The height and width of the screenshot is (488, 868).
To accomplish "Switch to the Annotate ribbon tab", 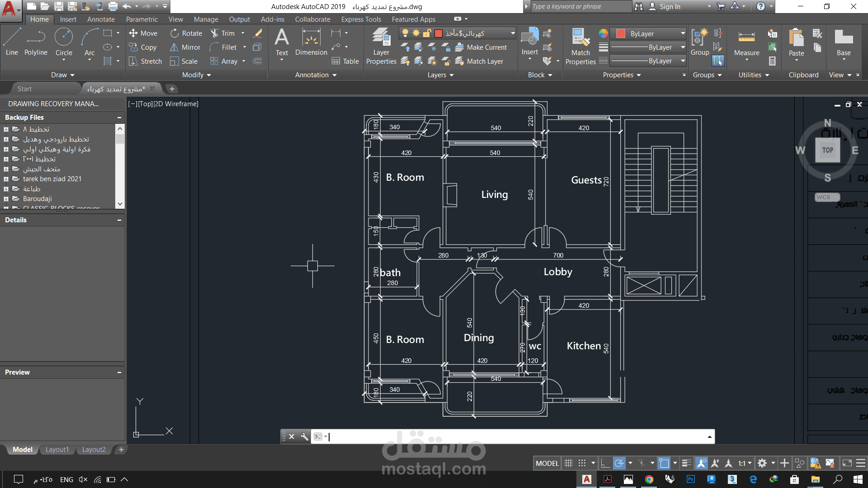I will [x=101, y=19].
